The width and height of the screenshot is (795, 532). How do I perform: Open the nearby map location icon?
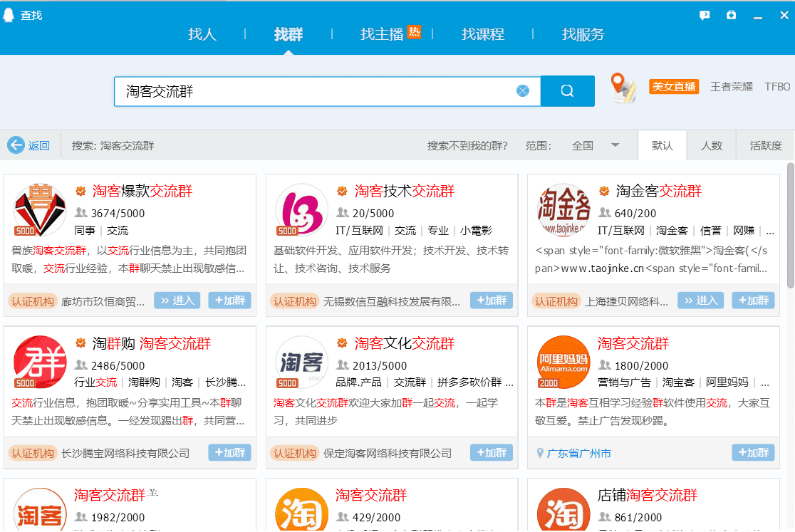623,88
